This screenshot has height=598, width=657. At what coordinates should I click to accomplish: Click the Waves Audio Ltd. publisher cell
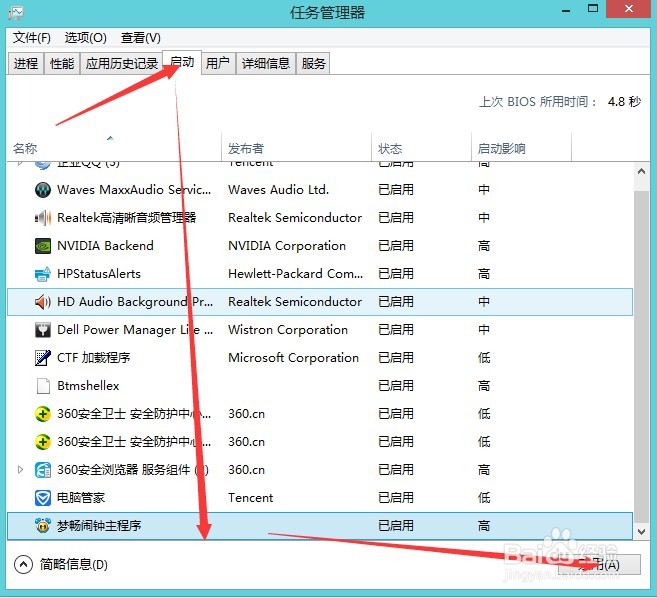(x=278, y=190)
